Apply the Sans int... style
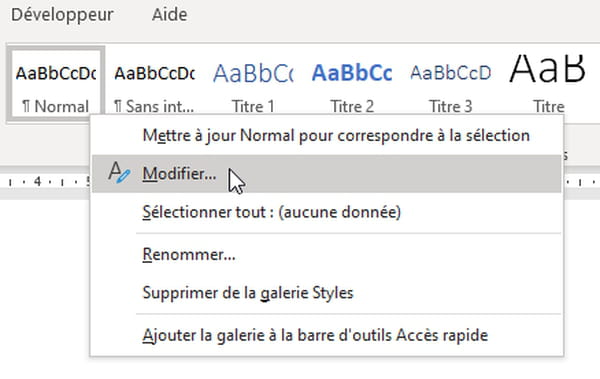 click(x=155, y=84)
